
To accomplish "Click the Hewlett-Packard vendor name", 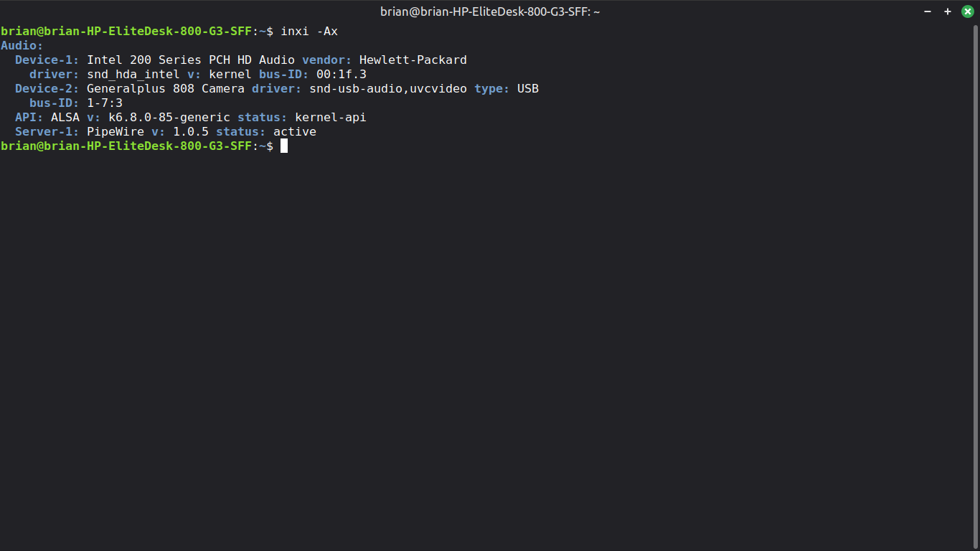I will tap(413, 60).
